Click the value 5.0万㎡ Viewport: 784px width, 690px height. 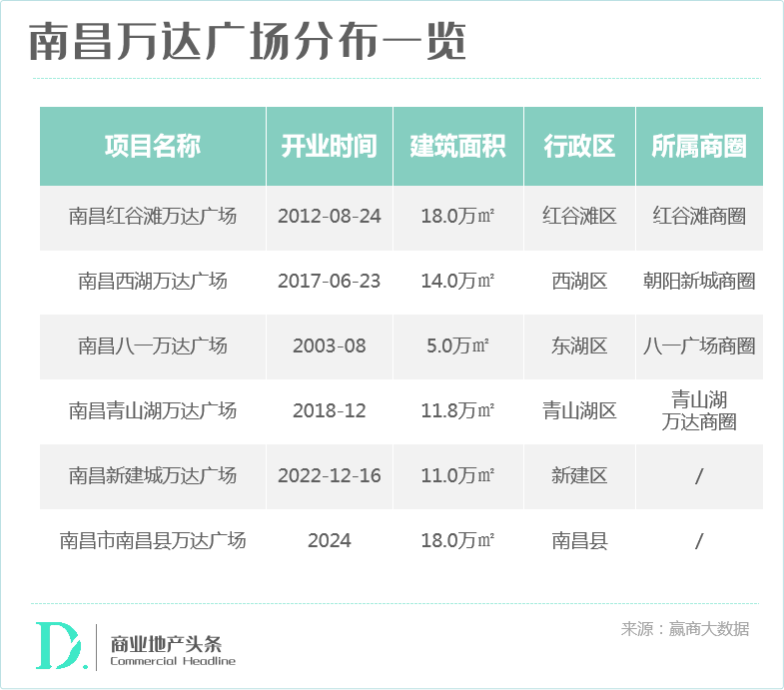(457, 346)
